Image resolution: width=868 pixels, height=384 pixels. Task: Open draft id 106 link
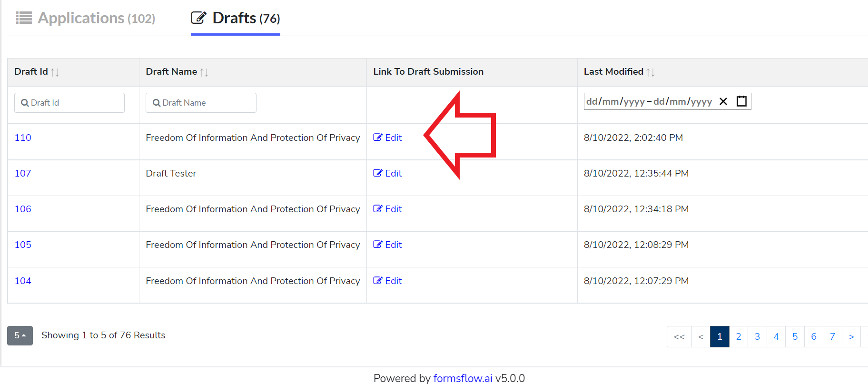[23, 209]
